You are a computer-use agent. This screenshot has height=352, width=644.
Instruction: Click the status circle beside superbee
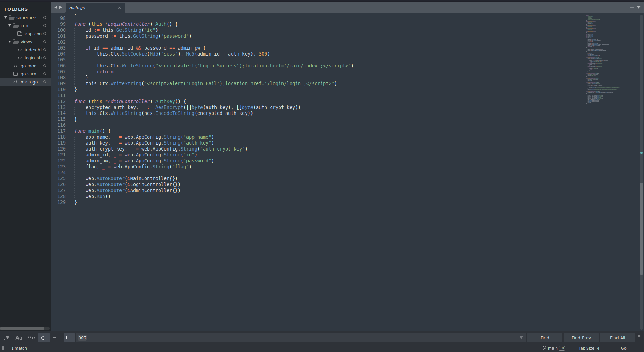click(x=45, y=17)
